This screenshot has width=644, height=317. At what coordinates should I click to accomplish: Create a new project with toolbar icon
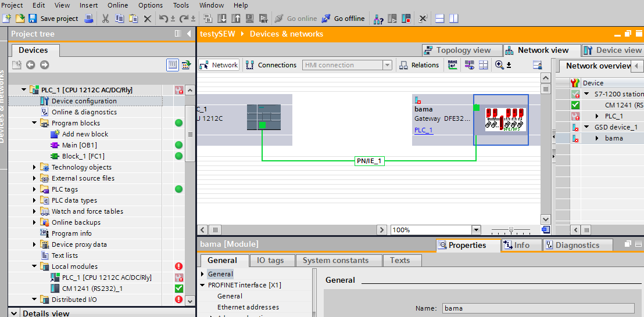[x=6, y=19]
